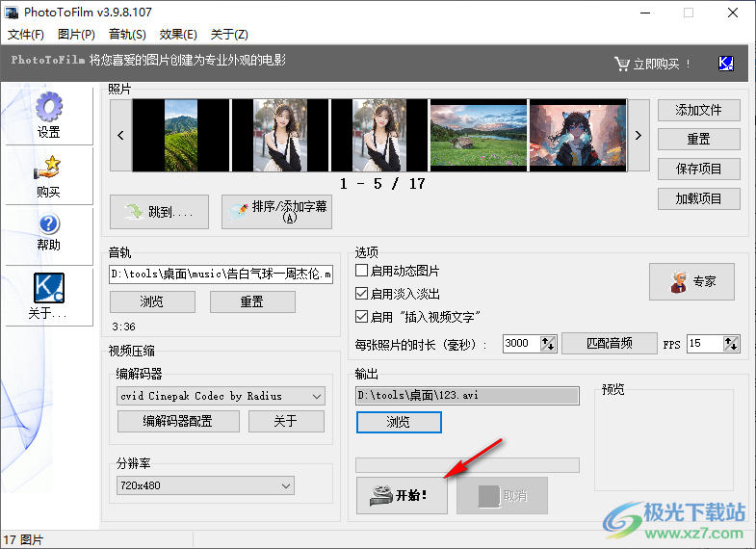This screenshot has height=549, width=756.
Task: Click the audio track 重置 button
Action: point(252,302)
